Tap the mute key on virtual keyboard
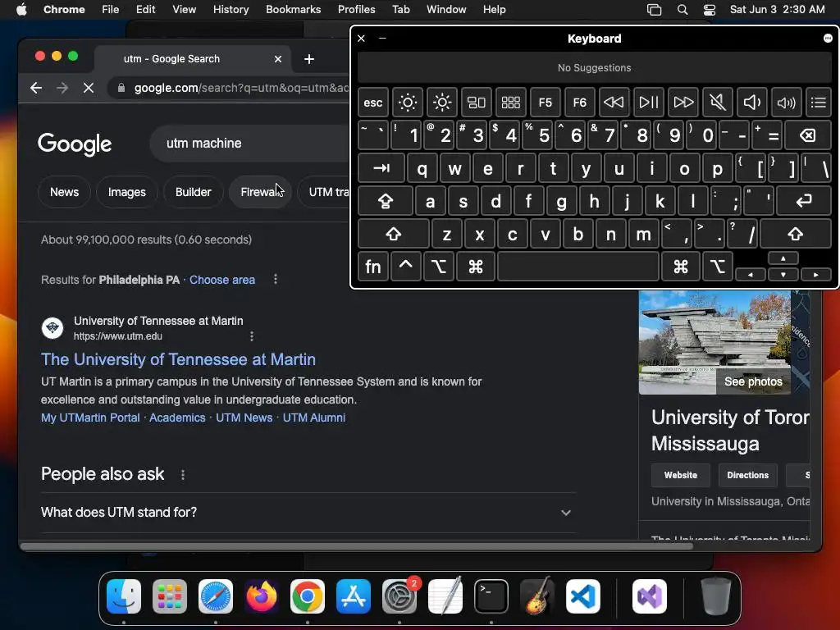 tap(717, 103)
